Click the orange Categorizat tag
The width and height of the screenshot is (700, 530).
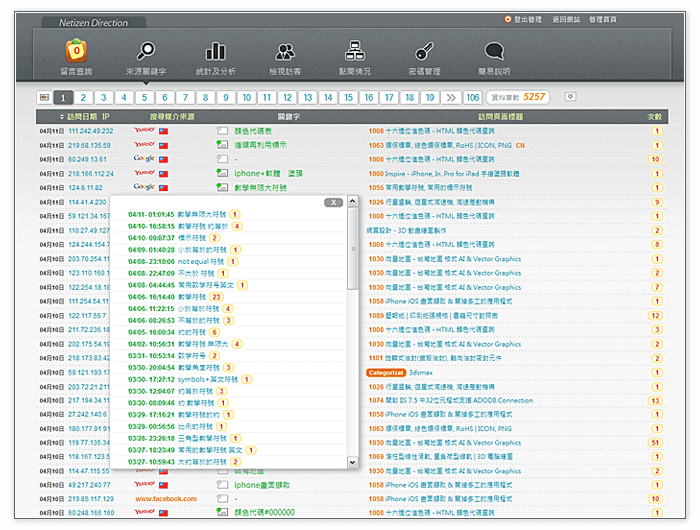coord(386,372)
